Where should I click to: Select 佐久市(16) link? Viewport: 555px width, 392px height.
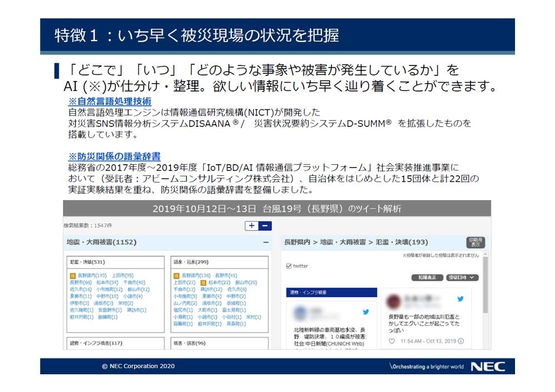click(x=80, y=289)
